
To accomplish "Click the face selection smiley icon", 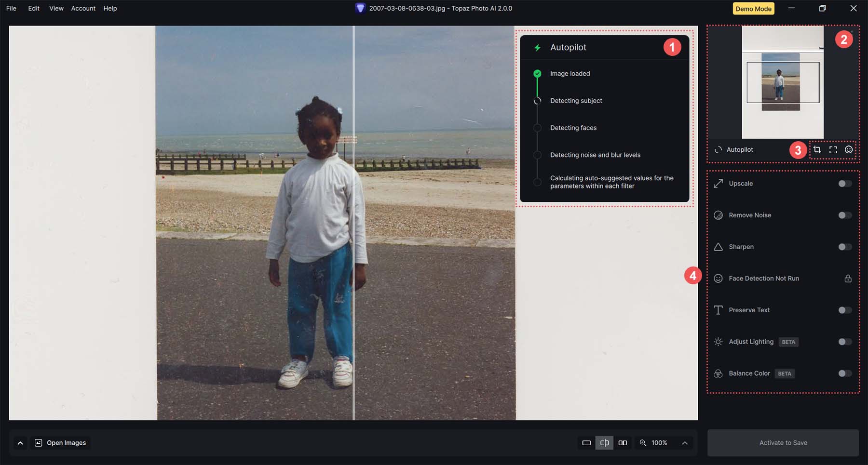I will coord(849,150).
